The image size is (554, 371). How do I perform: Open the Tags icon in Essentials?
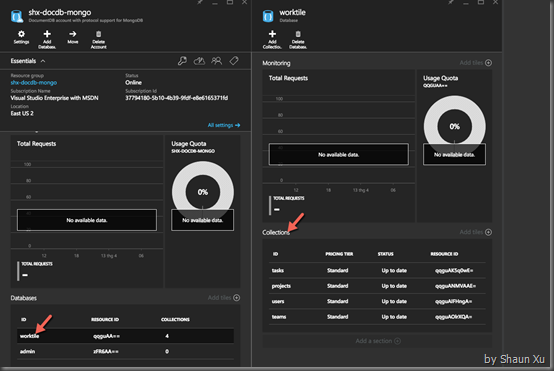[234, 61]
